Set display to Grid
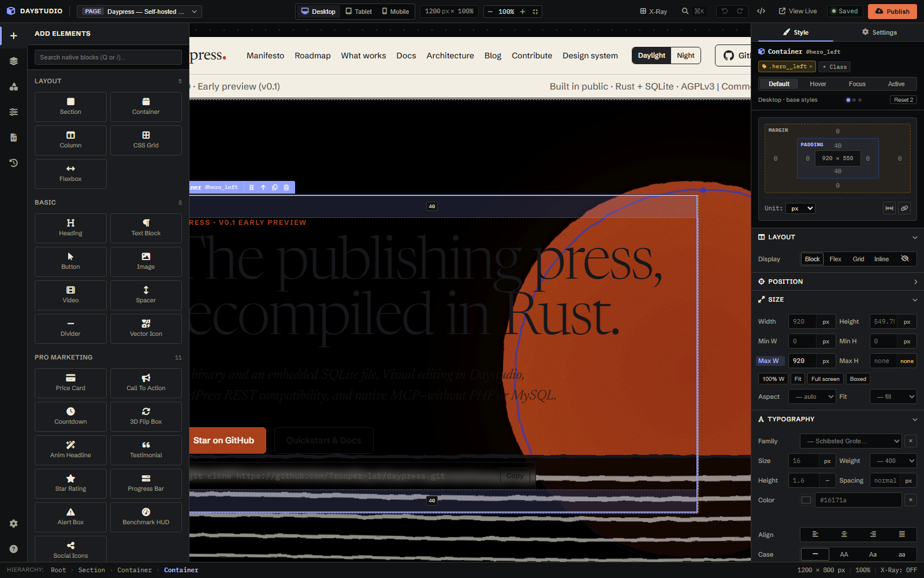Screen dimensions: 924x578 (x=858, y=259)
